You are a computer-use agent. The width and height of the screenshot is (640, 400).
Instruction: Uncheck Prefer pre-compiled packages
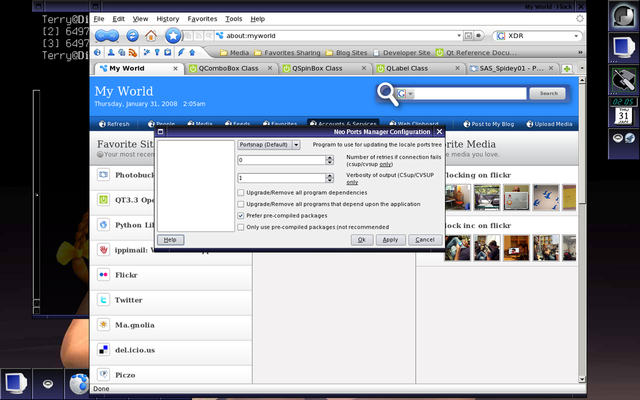(x=241, y=216)
